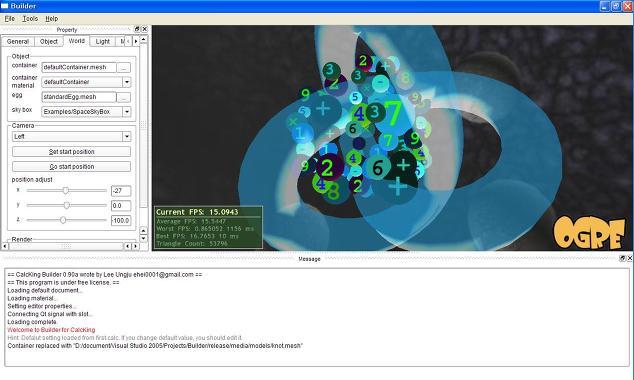
Task: Click the y position value field
Action: (x=121, y=206)
